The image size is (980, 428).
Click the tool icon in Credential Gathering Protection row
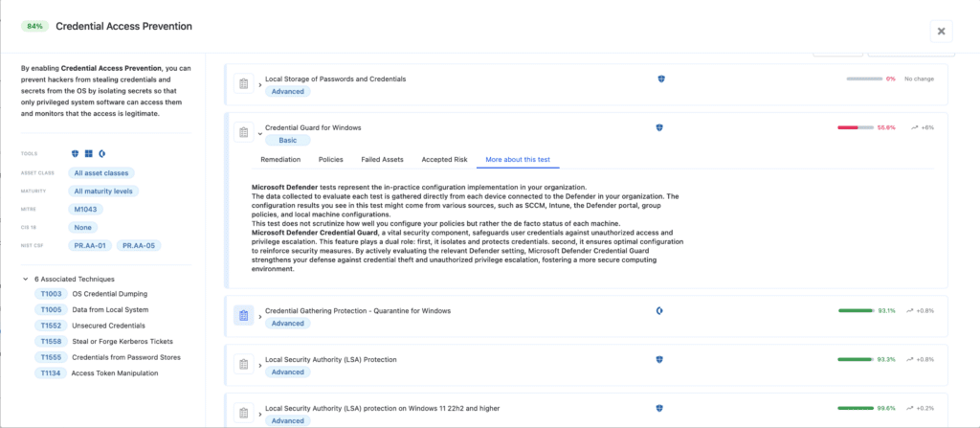[660, 311]
